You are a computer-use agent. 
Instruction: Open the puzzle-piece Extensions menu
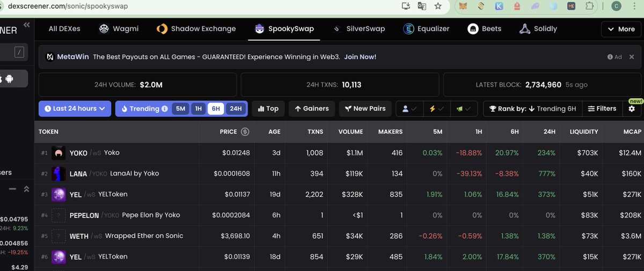[589, 6]
